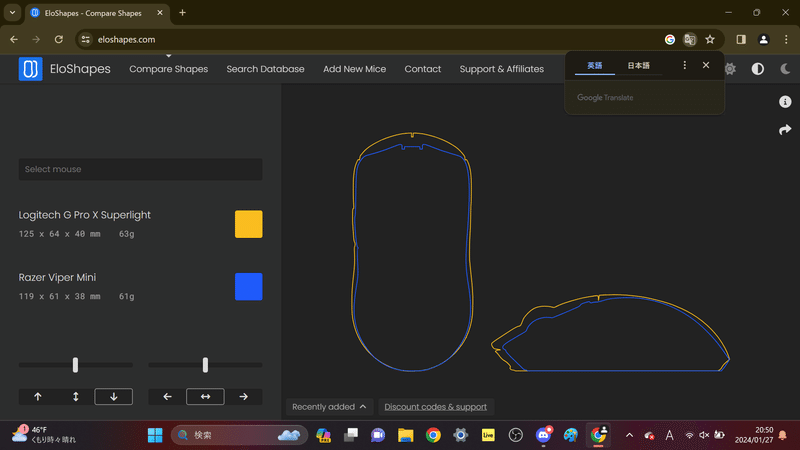
Task: Click the translate icon in address bar
Action: pyautogui.click(x=690, y=39)
